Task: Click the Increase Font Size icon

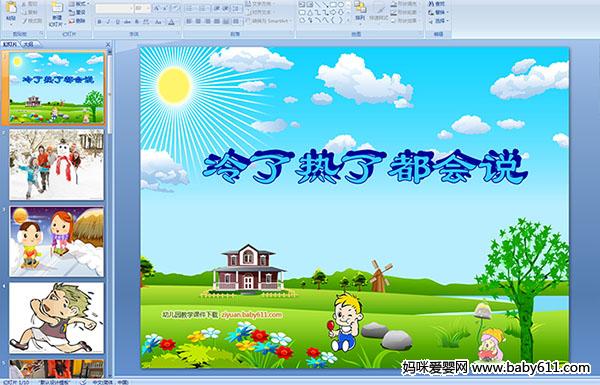Action: (x=157, y=8)
